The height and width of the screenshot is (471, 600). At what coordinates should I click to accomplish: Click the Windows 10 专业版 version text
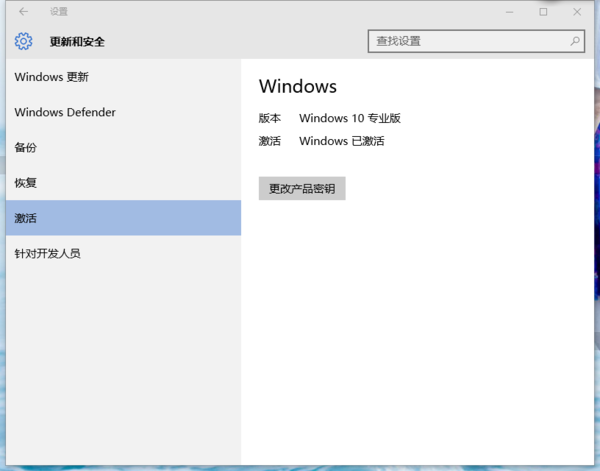pyautogui.click(x=349, y=118)
